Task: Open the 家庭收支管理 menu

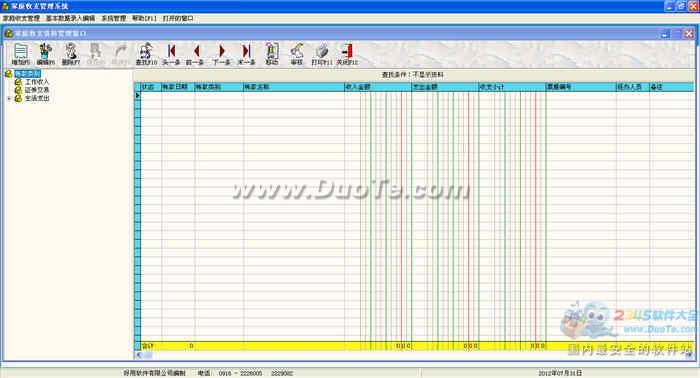Action: [x=21, y=18]
